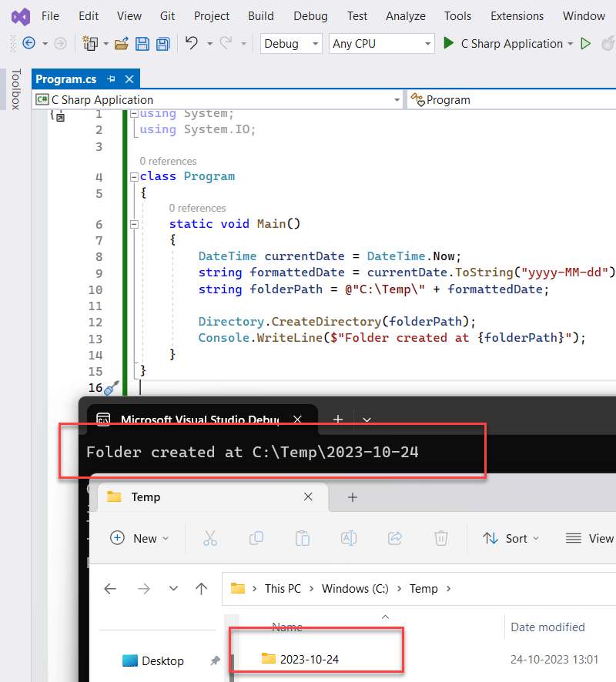Image resolution: width=616 pixels, height=682 pixels.
Task: Click the New Project toolbar icon
Action: pyautogui.click(x=92, y=44)
